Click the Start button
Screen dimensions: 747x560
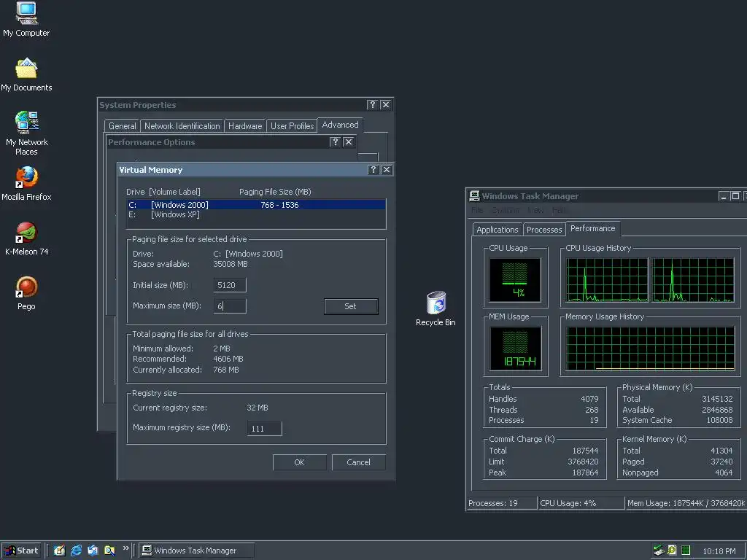(21, 551)
